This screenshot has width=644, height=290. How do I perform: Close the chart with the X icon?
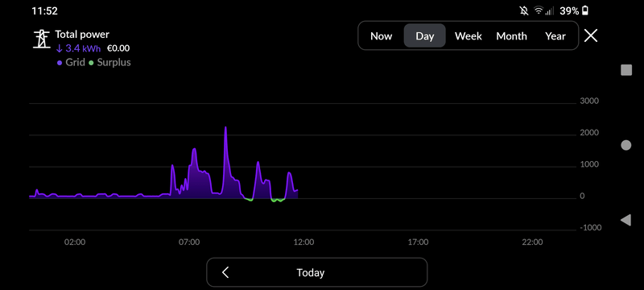(x=591, y=35)
